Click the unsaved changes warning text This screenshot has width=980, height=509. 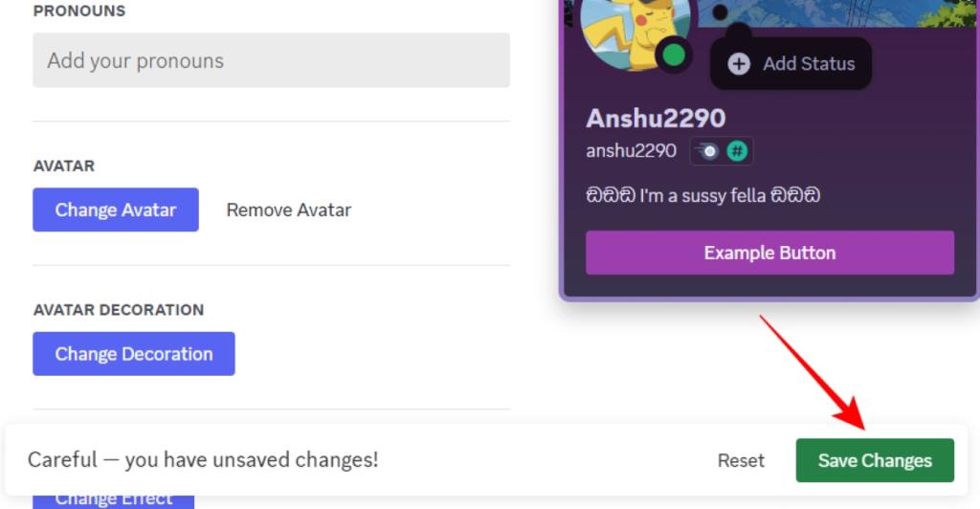click(203, 460)
